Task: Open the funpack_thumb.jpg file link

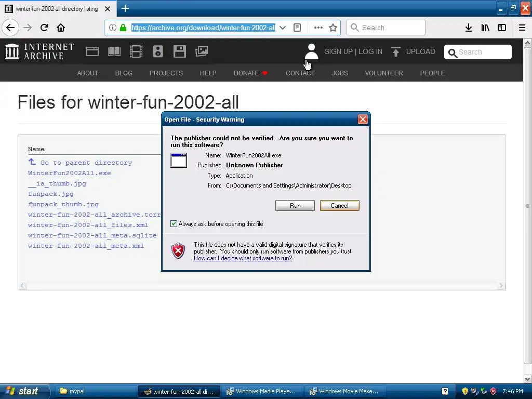Action: point(63,204)
